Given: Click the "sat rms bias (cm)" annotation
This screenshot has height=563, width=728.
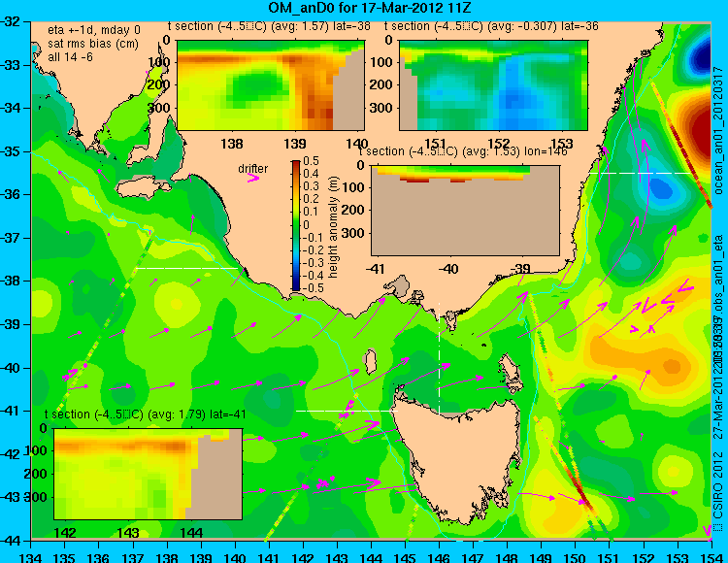Looking at the screenshot, I should pos(93,44).
